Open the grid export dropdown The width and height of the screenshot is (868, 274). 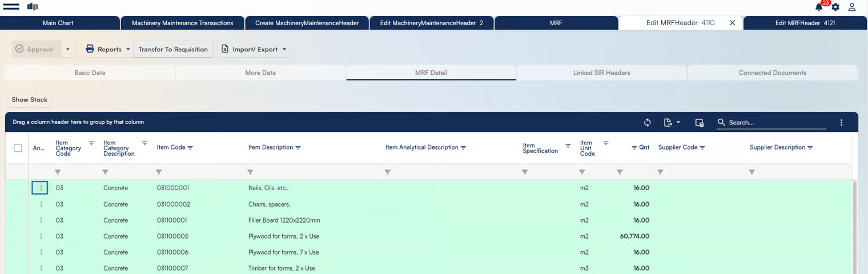point(672,123)
